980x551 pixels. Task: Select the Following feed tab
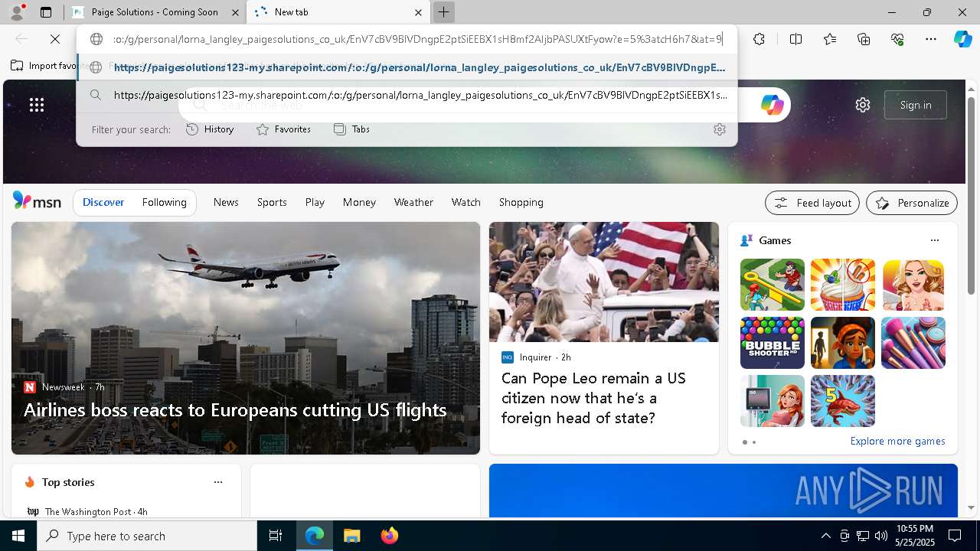click(x=164, y=202)
